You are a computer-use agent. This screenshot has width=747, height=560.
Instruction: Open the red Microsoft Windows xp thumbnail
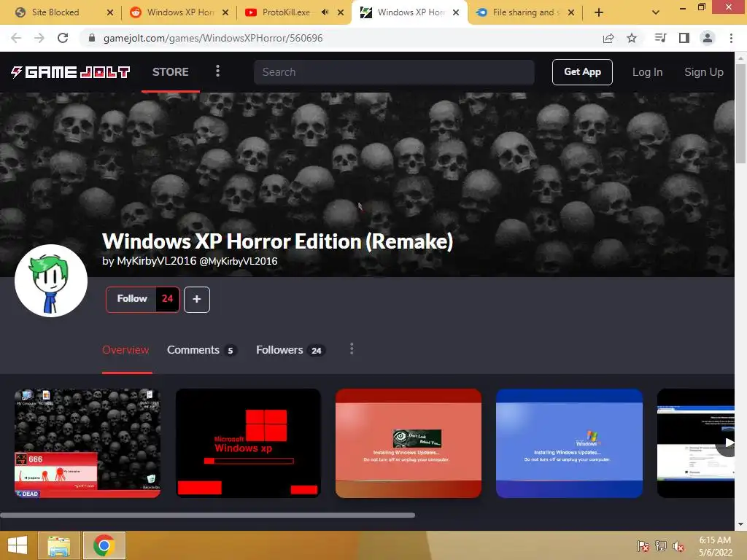click(x=248, y=443)
